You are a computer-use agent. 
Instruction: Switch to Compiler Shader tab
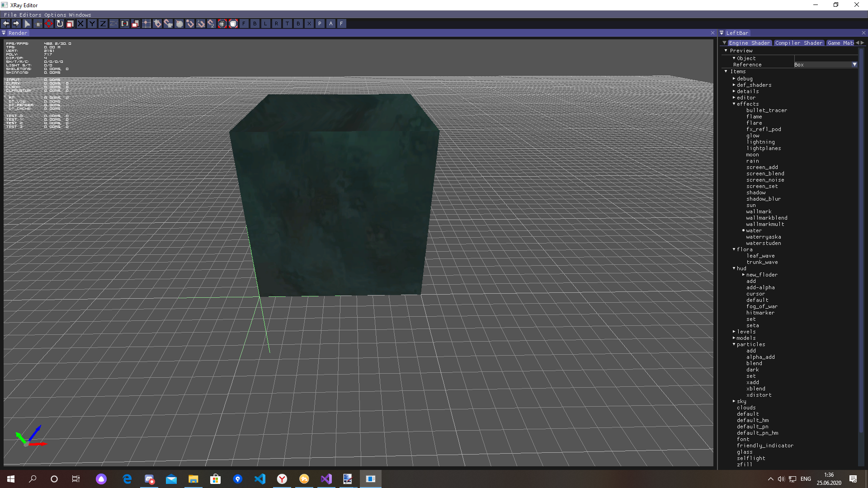798,43
